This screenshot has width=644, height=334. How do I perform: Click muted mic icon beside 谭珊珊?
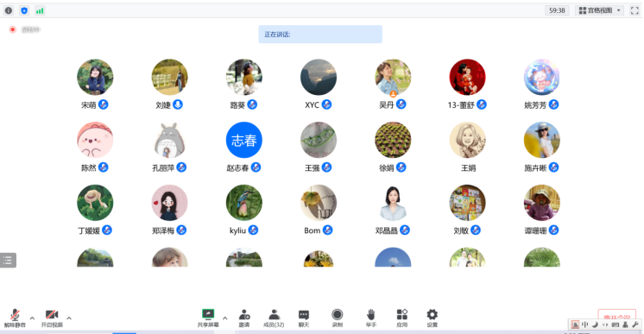pos(554,230)
